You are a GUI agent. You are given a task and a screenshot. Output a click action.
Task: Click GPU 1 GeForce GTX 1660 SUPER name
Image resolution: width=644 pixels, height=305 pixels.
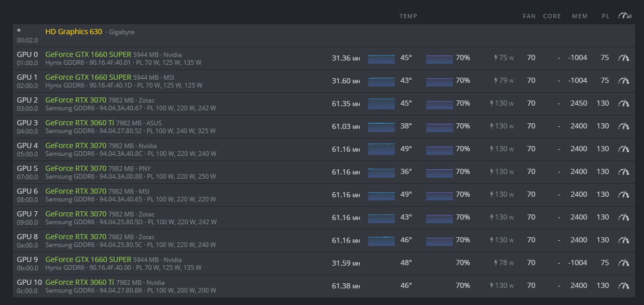(88, 77)
